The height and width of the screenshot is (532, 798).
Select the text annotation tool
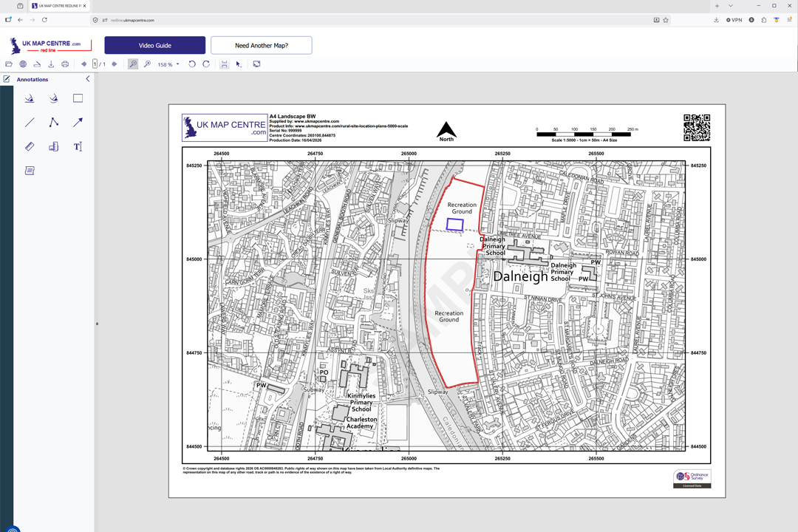pos(78,146)
